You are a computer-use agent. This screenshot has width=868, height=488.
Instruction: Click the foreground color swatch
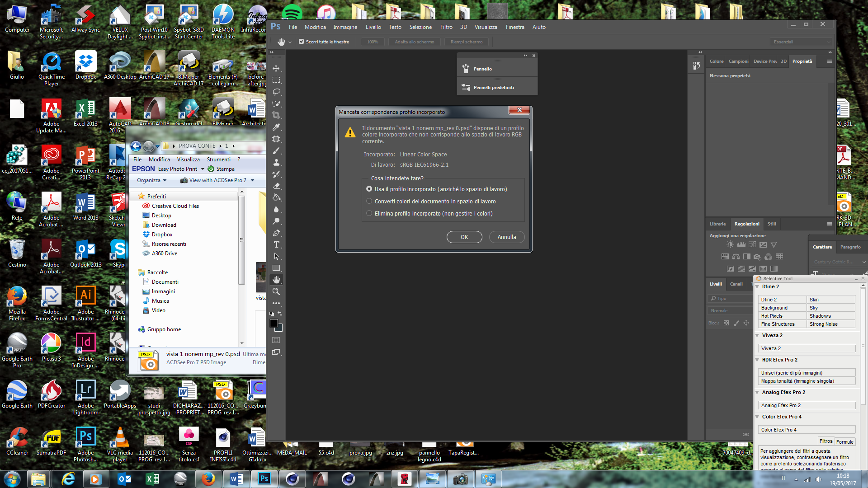(x=274, y=323)
